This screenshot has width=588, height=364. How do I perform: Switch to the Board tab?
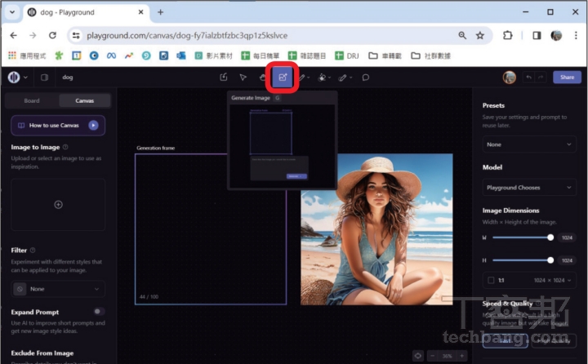[x=32, y=100]
